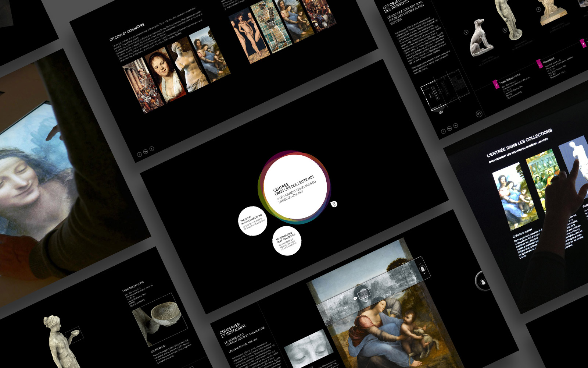Click the circular undo arrow icon
Viewport: 588px width, 368px height.
pos(479,114)
